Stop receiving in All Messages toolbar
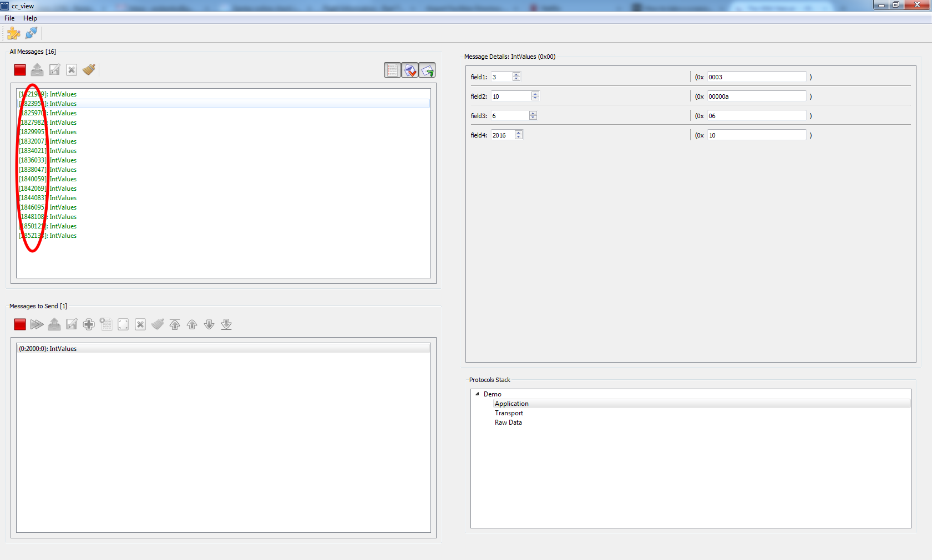 click(x=20, y=70)
